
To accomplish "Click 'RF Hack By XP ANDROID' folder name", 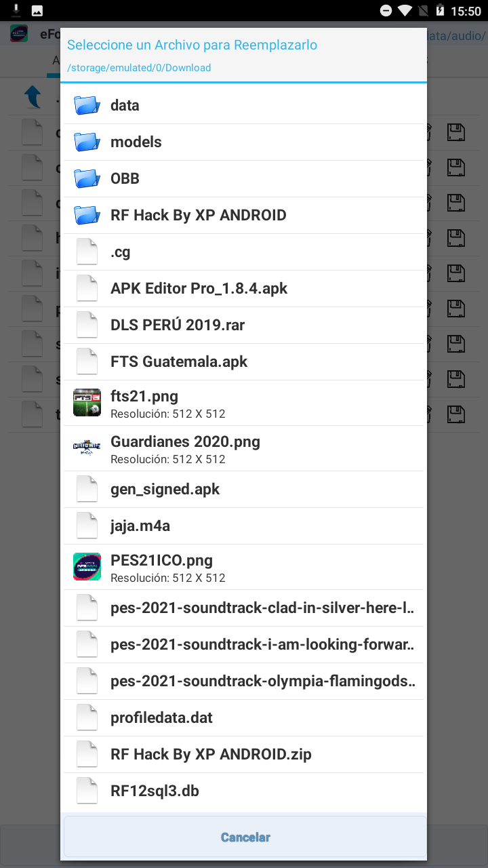I will tap(199, 216).
